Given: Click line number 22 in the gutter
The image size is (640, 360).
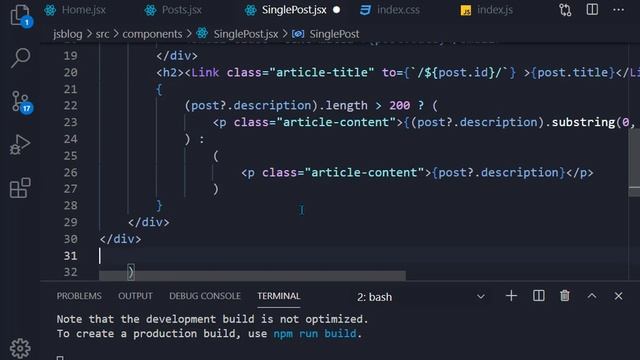Looking at the screenshot, I should pos(70,105).
